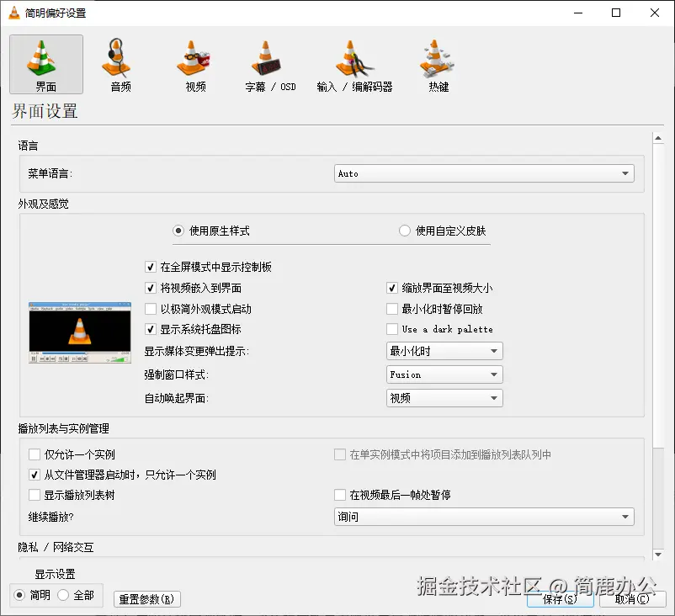675x616 pixels.
Task: Click the 保存(S) button
Action: pyautogui.click(x=560, y=599)
